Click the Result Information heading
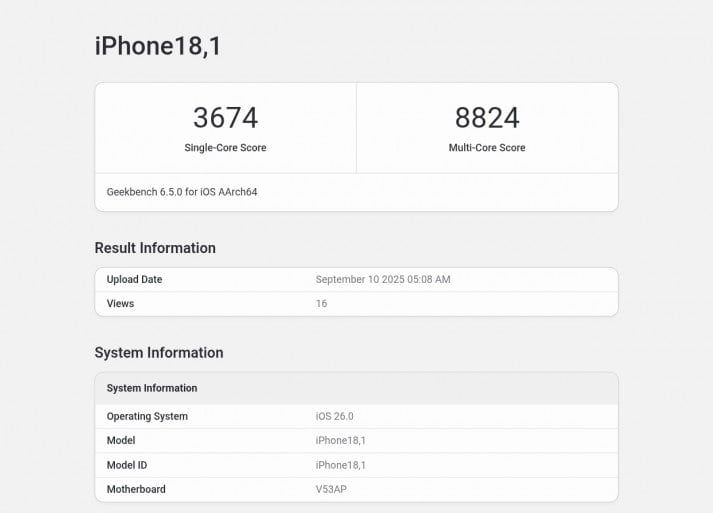This screenshot has height=513, width=713. click(x=155, y=248)
